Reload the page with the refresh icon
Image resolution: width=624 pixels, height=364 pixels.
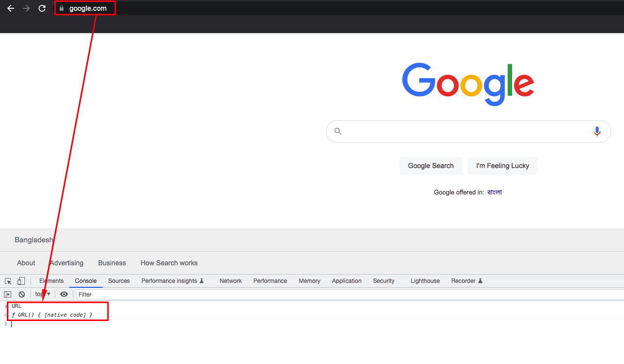tap(42, 8)
